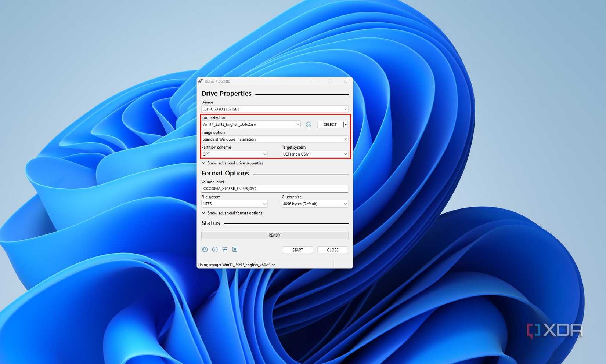
Task: Show the Rufus log panel
Action: (x=235, y=250)
